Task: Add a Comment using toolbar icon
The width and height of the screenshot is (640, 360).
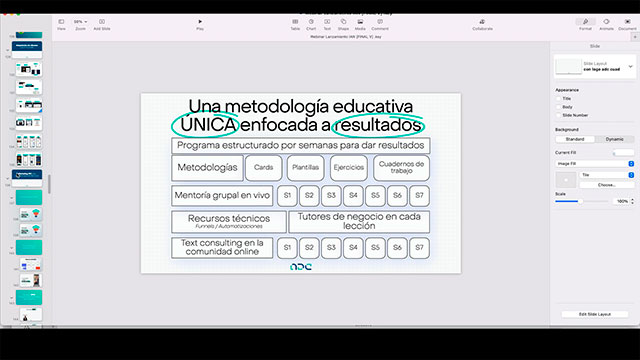Action: 380,24
